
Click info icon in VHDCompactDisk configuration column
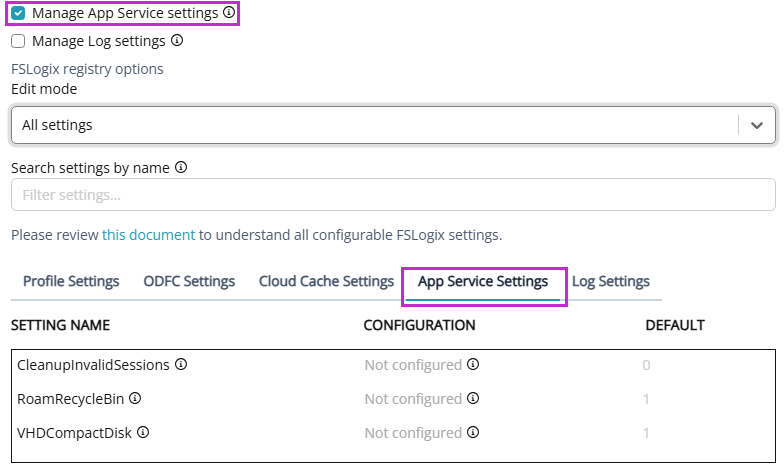(473, 433)
